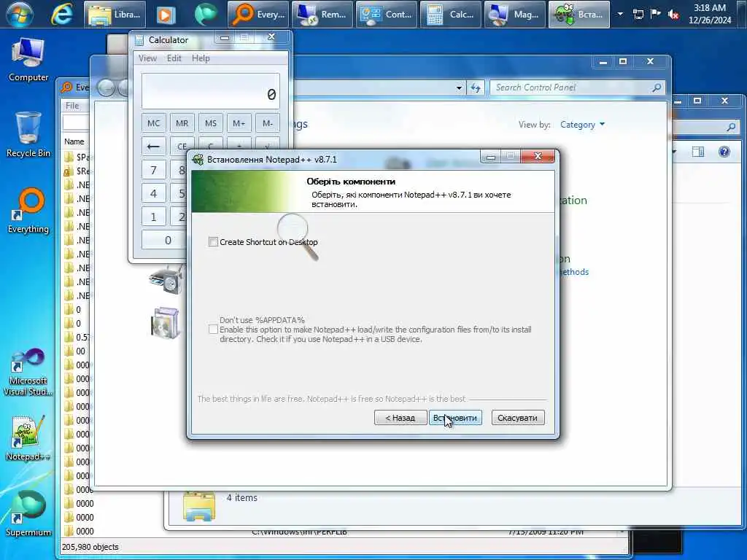The width and height of the screenshot is (747, 560).
Task: Select $Re folder row in Everything
Action: coord(77,171)
